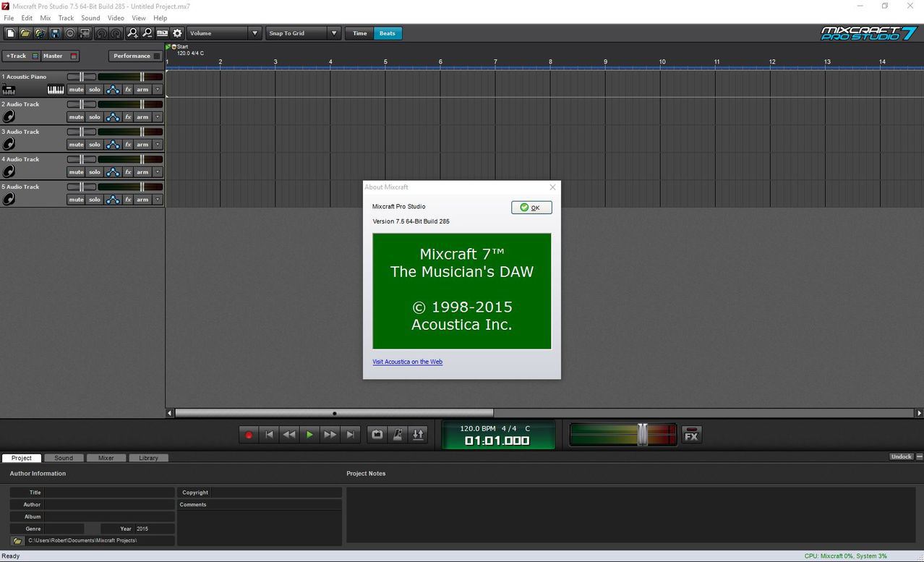Click the instrument icon on Acoustic Piano track
The image size is (924, 562).
tap(9, 90)
